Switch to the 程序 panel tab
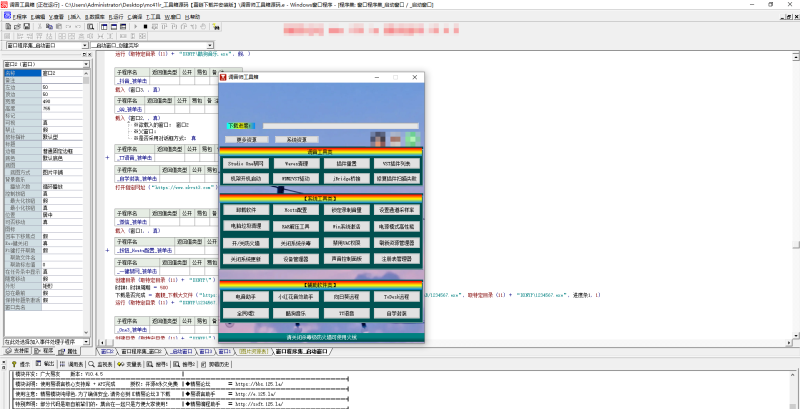Viewport: 800px width, 409px height. [45, 351]
